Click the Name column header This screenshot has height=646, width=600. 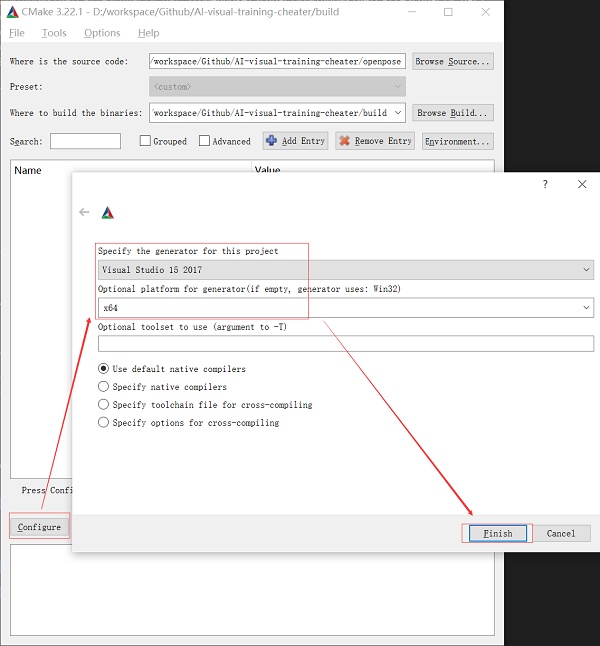coord(28,170)
